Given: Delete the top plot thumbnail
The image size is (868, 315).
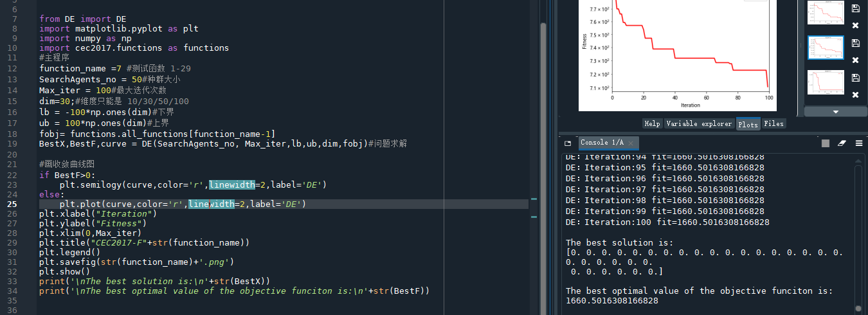Looking at the screenshot, I should pyautogui.click(x=855, y=26).
